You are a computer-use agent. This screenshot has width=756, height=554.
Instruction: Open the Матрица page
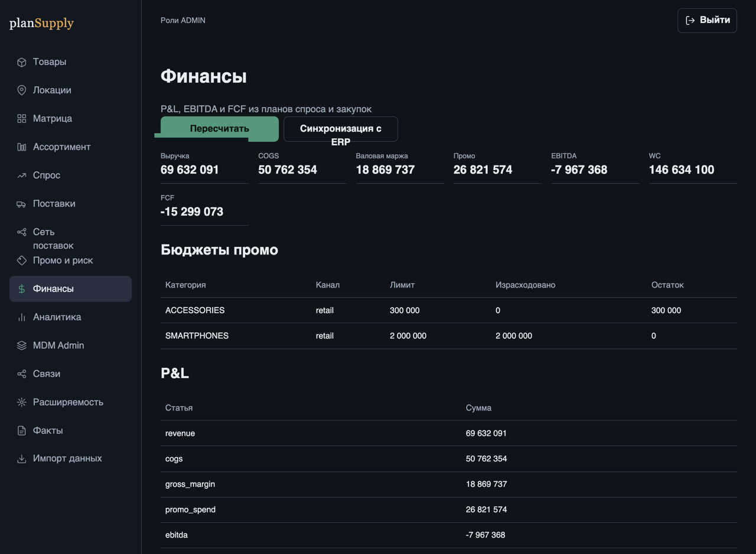pyautogui.click(x=70, y=119)
